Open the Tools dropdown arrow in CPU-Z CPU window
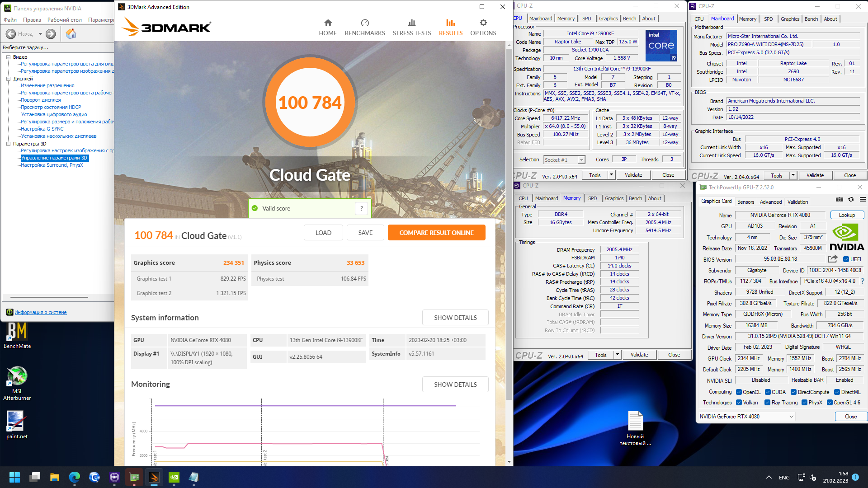Screen dimensions: 868x488 coord(611,175)
